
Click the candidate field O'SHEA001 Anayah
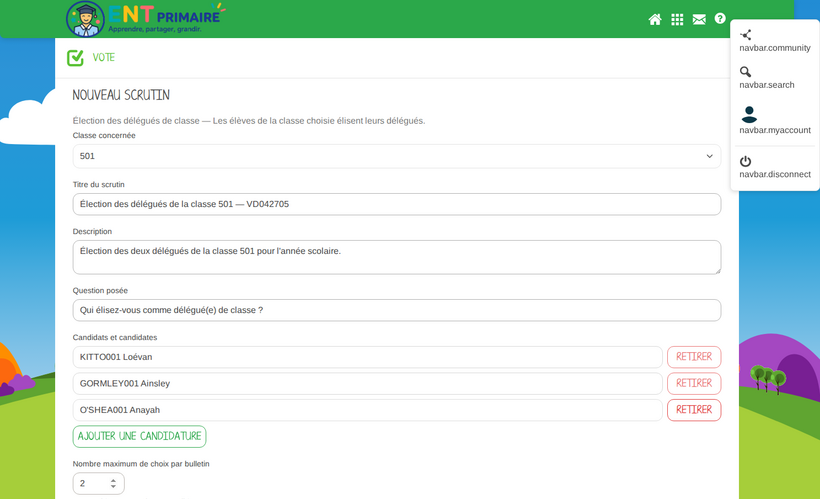(368, 410)
